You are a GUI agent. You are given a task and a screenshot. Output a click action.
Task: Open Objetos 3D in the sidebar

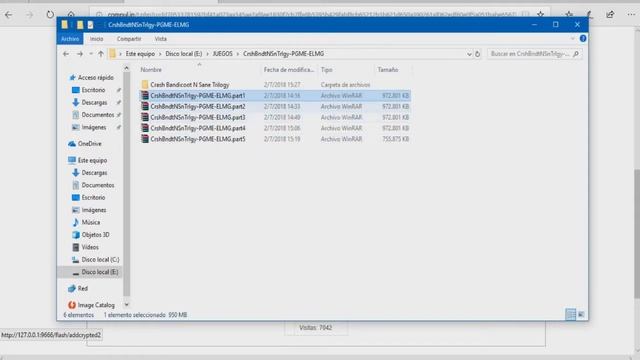(95, 235)
